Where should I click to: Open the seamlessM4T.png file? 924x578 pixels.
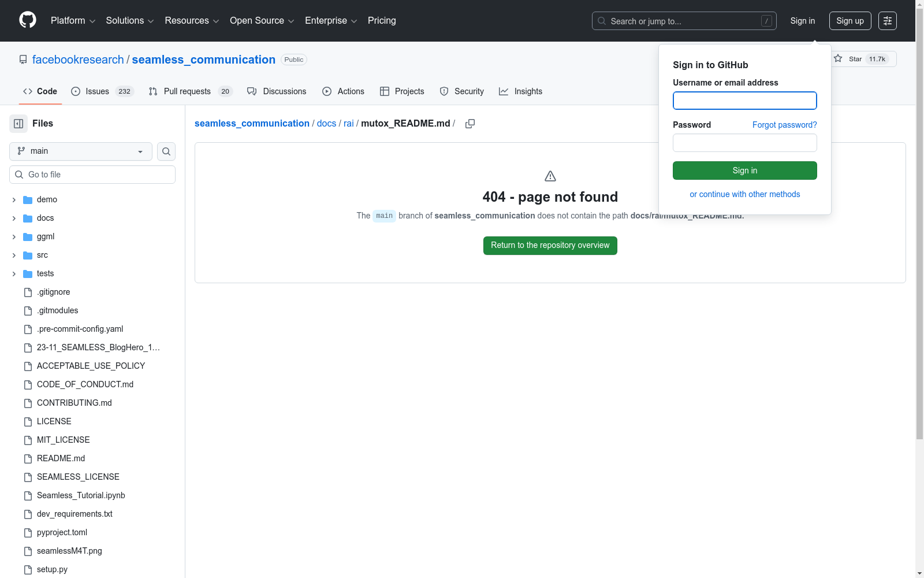69,551
